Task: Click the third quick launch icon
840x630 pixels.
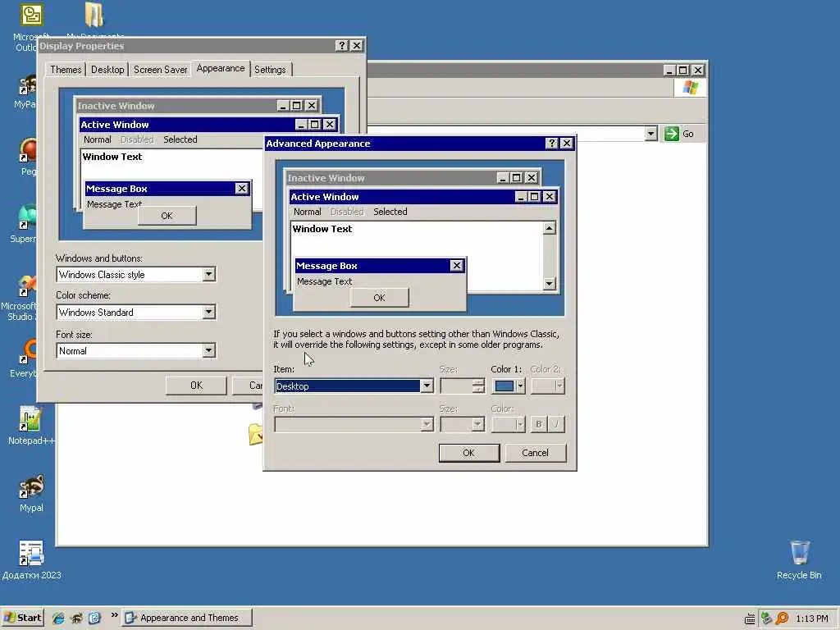Action: pos(94,618)
